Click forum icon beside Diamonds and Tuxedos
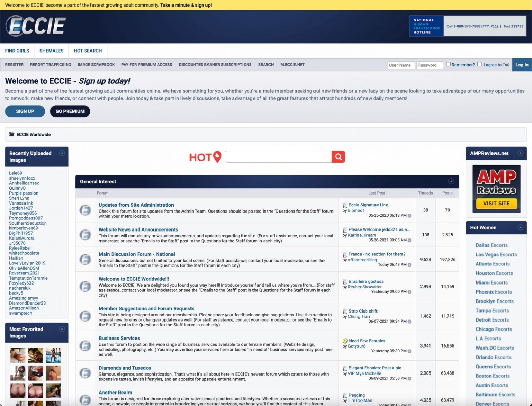The width and height of the screenshot is (532, 406). [85, 373]
